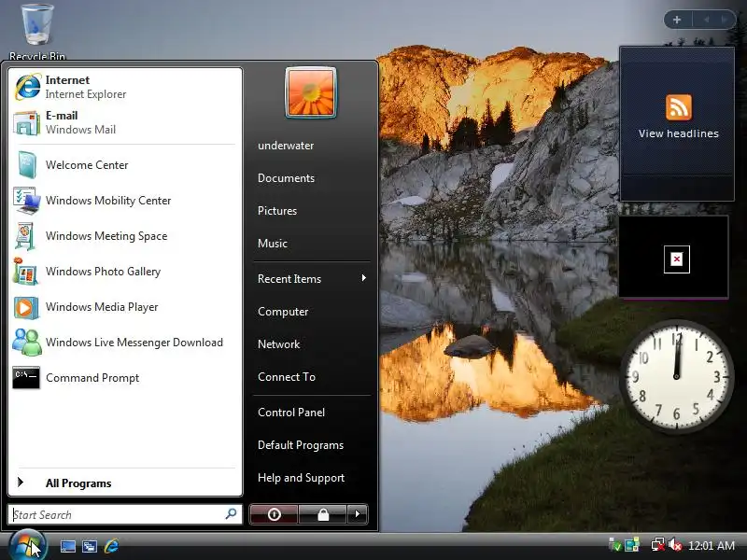Click the Start orb button
The image size is (747, 560).
pos(28,545)
